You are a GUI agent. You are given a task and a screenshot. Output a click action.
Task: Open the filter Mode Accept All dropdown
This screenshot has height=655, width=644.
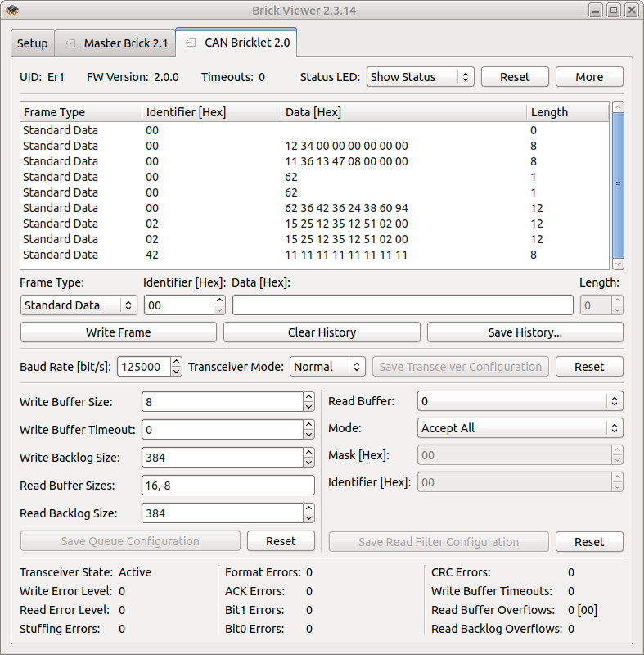pyautogui.click(x=520, y=428)
